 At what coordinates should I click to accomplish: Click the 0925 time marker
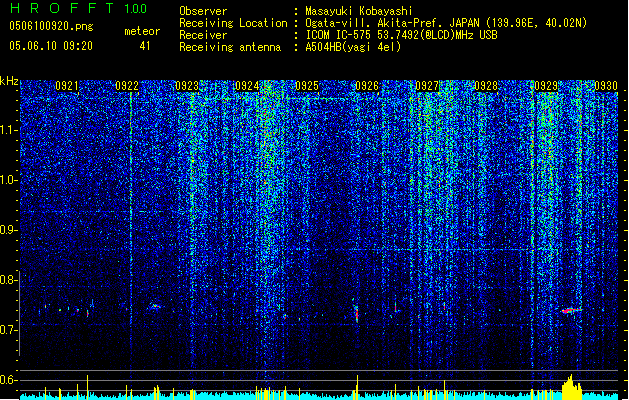307,86
